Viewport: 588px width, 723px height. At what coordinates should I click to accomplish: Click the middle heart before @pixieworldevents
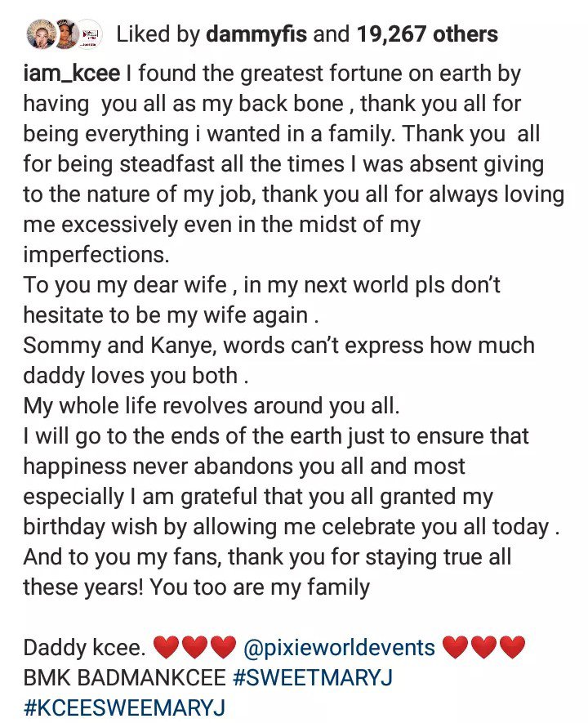(x=194, y=647)
